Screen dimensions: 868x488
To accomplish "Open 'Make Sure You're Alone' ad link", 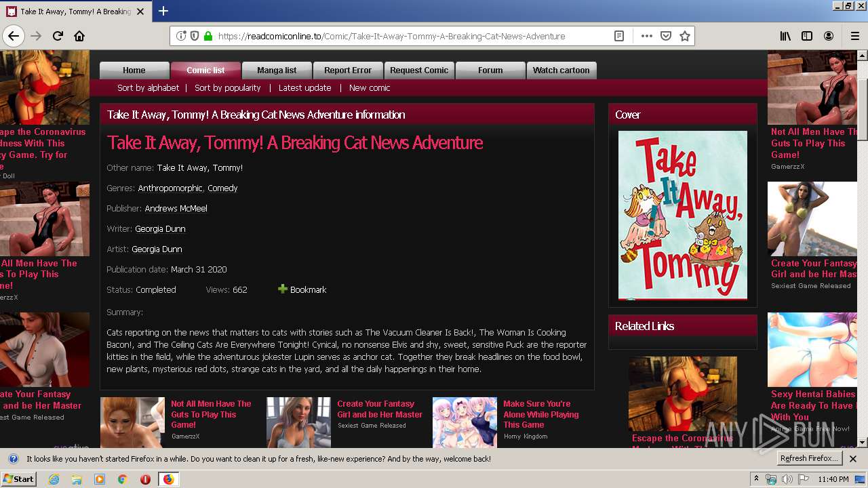I will click(541, 414).
